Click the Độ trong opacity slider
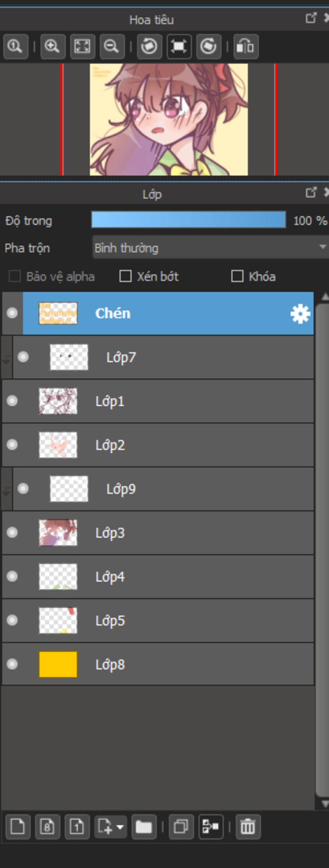The image size is (329, 868). click(x=189, y=220)
